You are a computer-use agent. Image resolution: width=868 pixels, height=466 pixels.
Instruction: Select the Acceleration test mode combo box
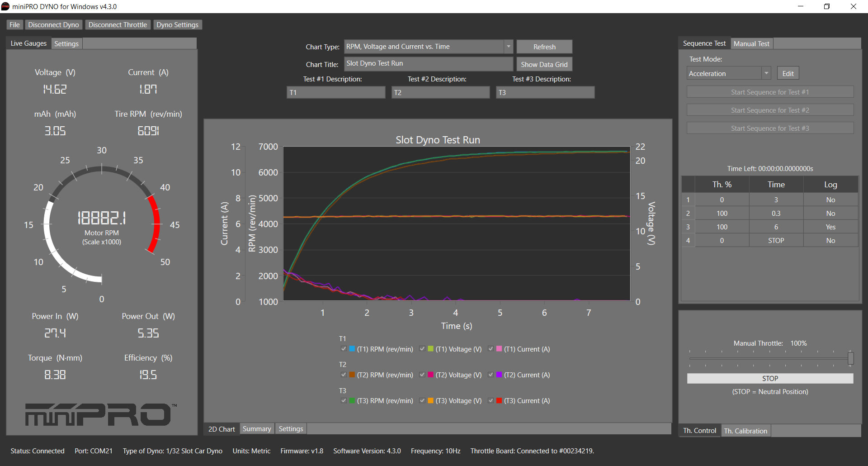[x=729, y=73]
